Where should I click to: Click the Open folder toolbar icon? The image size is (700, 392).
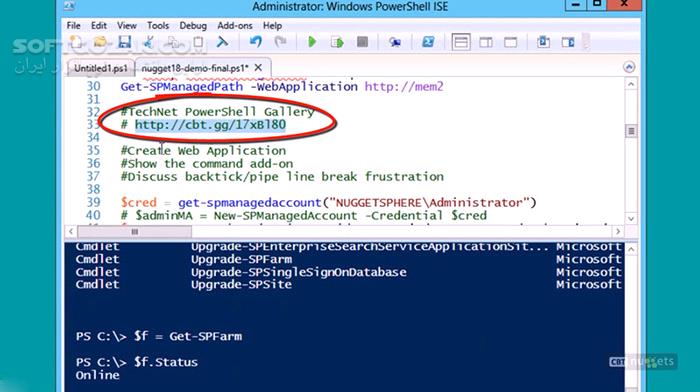[x=100, y=42]
